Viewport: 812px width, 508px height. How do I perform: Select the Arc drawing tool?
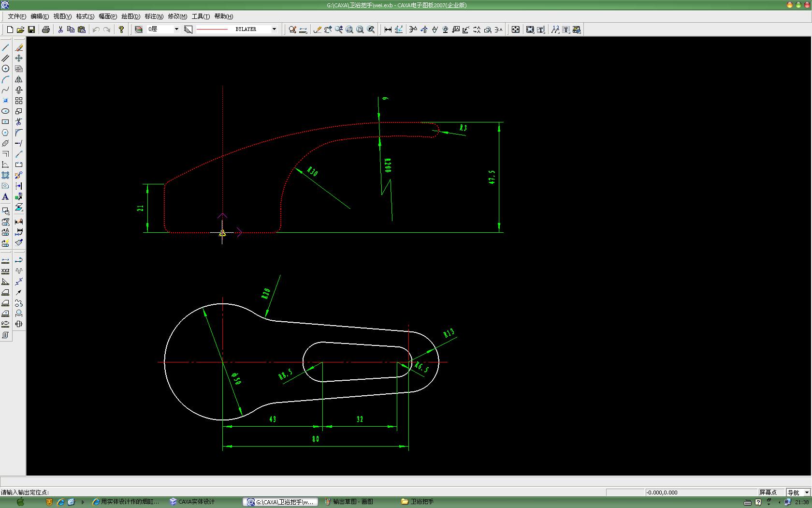5,79
